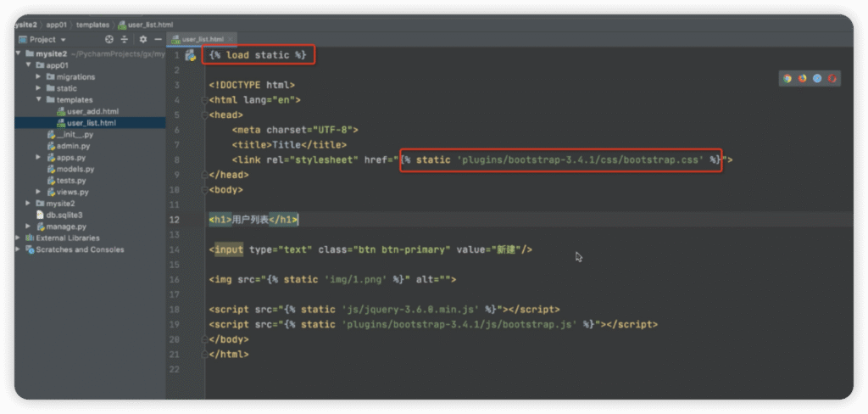The height and width of the screenshot is (414, 868).
Task: Click the collapse-all icon in Project toolbar
Action: pyautogui.click(x=125, y=39)
